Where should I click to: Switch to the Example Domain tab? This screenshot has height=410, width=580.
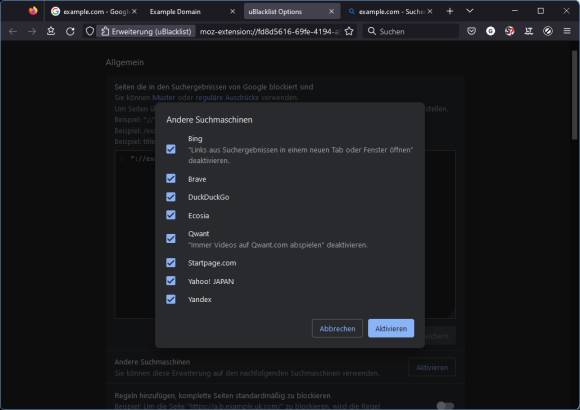(193, 11)
